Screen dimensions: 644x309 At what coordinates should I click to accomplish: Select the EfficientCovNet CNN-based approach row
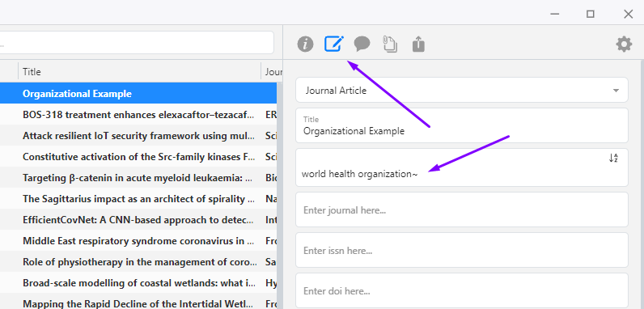138,219
